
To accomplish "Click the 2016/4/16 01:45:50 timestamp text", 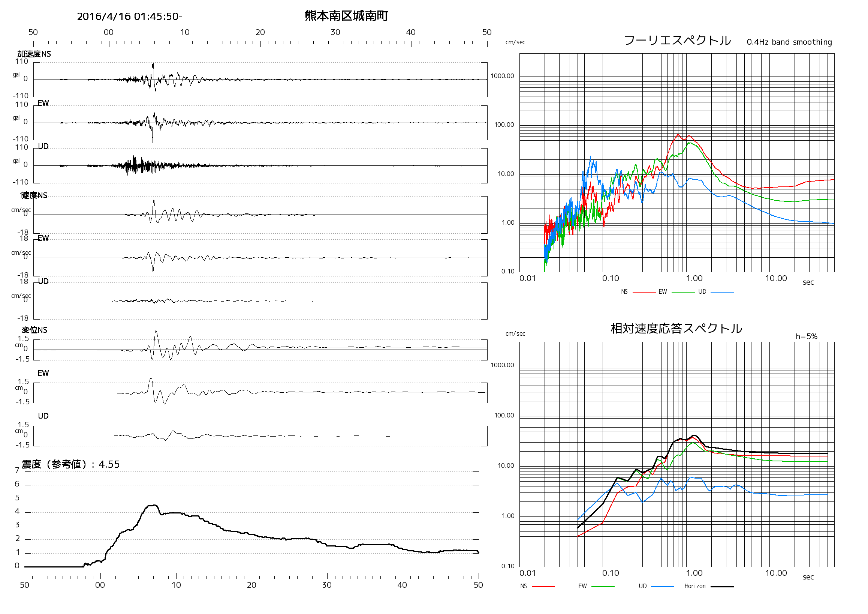I will pyautogui.click(x=129, y=17).
